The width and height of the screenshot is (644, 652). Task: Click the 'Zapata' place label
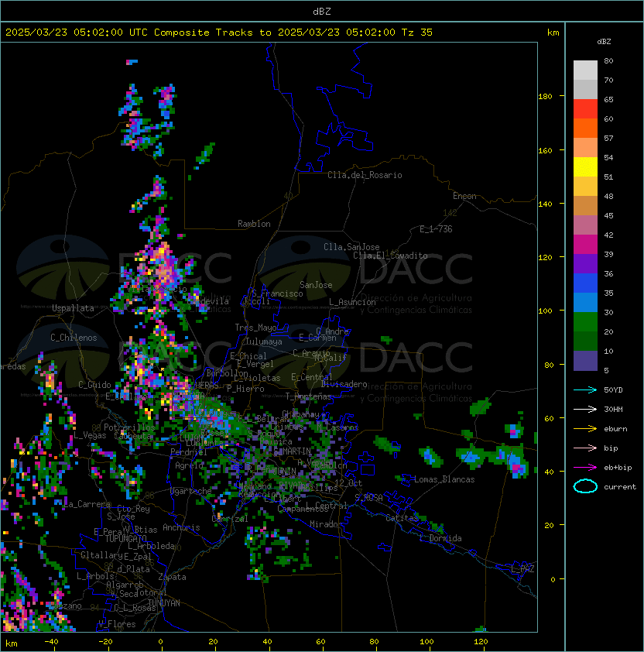tap(172, 577)
